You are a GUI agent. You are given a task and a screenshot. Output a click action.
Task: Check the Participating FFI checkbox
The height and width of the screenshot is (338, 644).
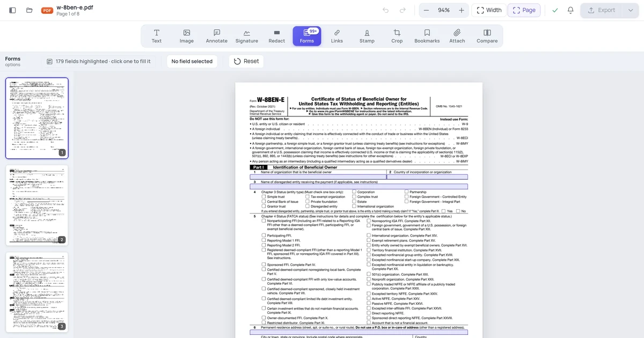pyautogui.click(x=264, y=236)
